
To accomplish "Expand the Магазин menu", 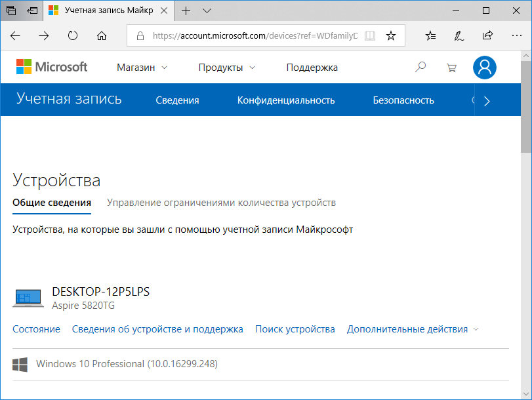I will pyautogui.click(x=142, y=68).
